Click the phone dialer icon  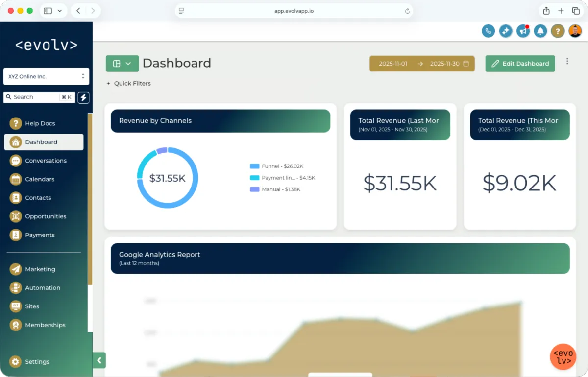point(488,31)
